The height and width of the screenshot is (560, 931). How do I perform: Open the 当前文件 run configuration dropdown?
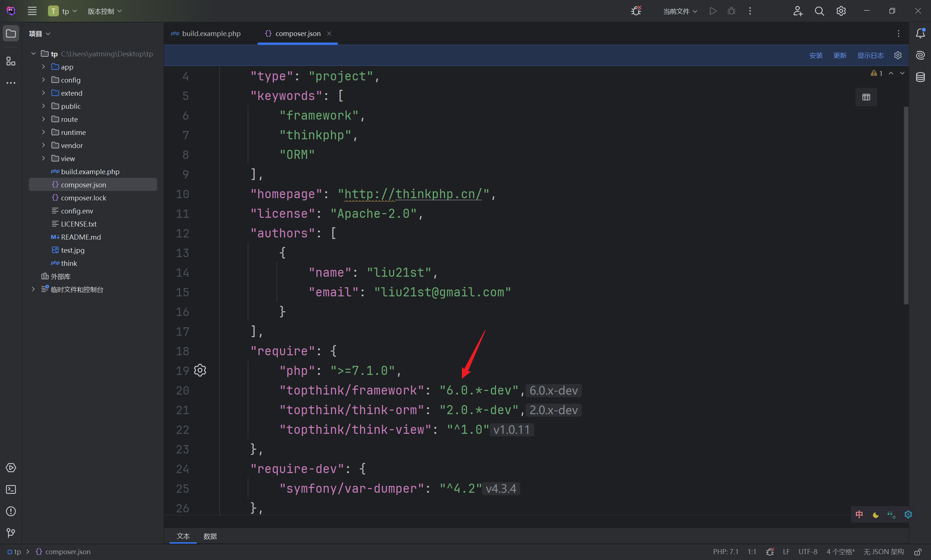(680, 11)
